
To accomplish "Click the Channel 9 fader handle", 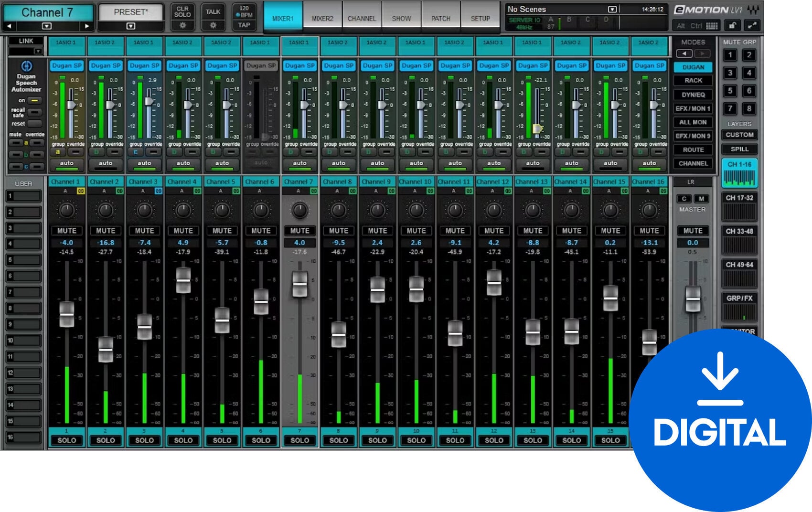I will pyautogui.click(x=377, y=289).
